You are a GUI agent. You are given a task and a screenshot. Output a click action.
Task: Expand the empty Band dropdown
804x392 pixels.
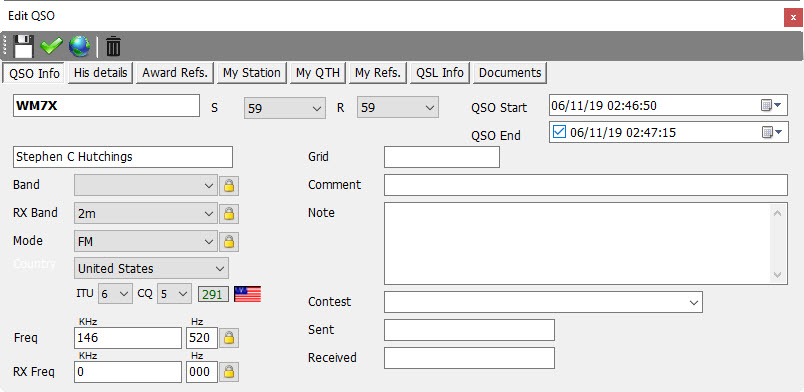click(209, 185)
